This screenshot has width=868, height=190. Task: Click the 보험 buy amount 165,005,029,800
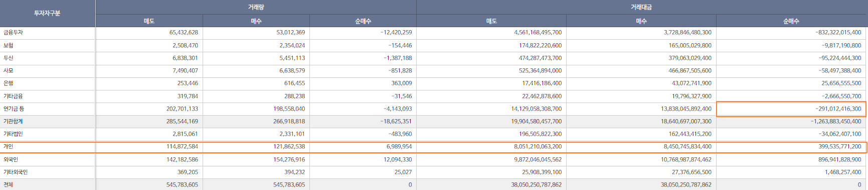tap(690, 45)
